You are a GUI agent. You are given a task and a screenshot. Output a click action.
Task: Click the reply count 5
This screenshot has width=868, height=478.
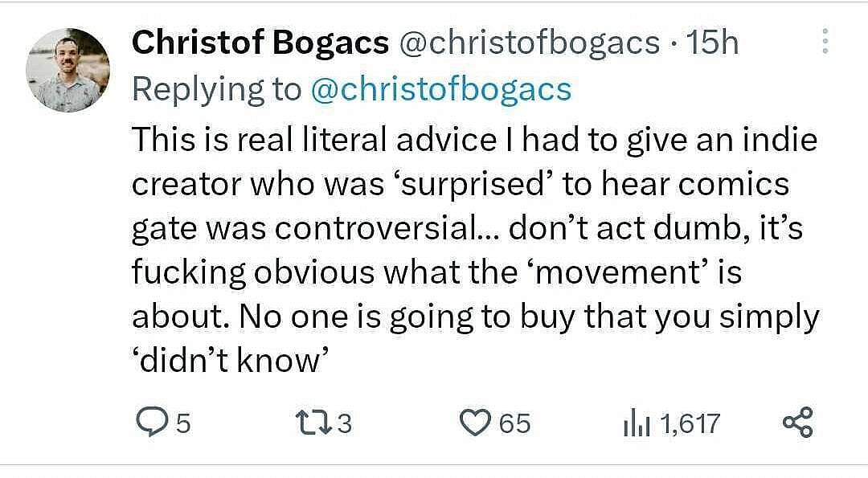(182, 423)
